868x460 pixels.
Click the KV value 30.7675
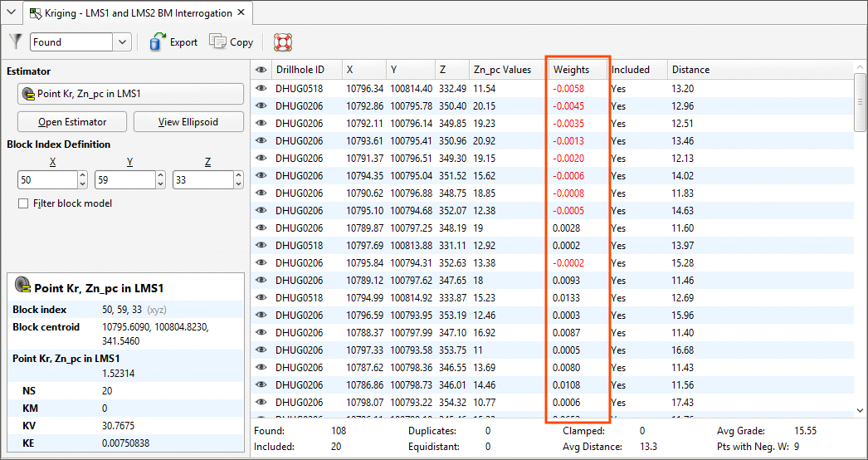click(119, 426)
